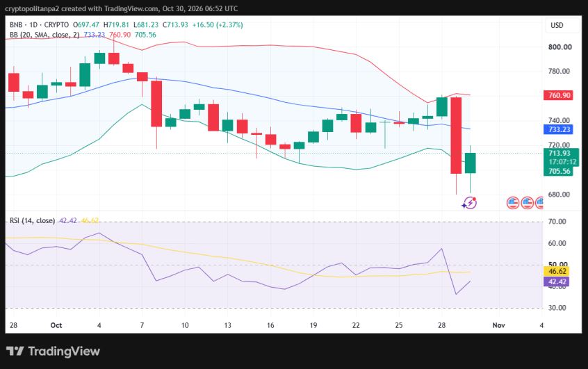Click the 780.00 price axis label
588x369 pixels.
tap(559, 71)
